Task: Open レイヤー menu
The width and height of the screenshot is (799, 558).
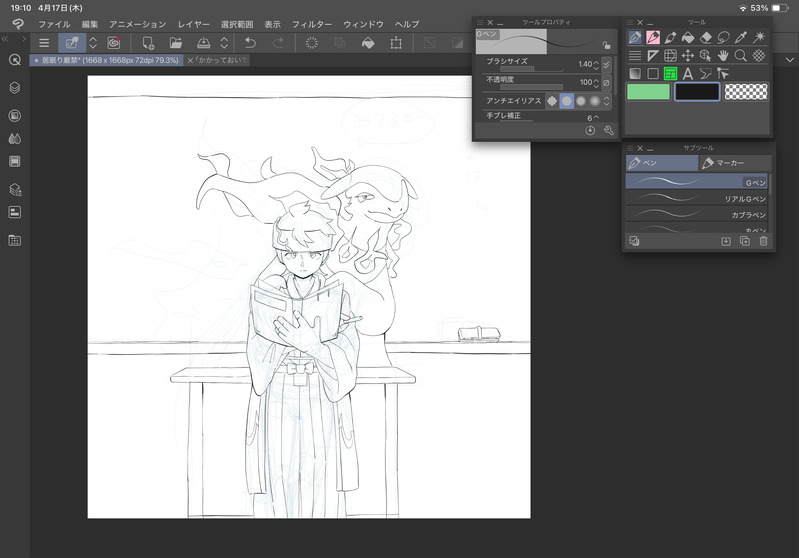Action: coord(193,24)
